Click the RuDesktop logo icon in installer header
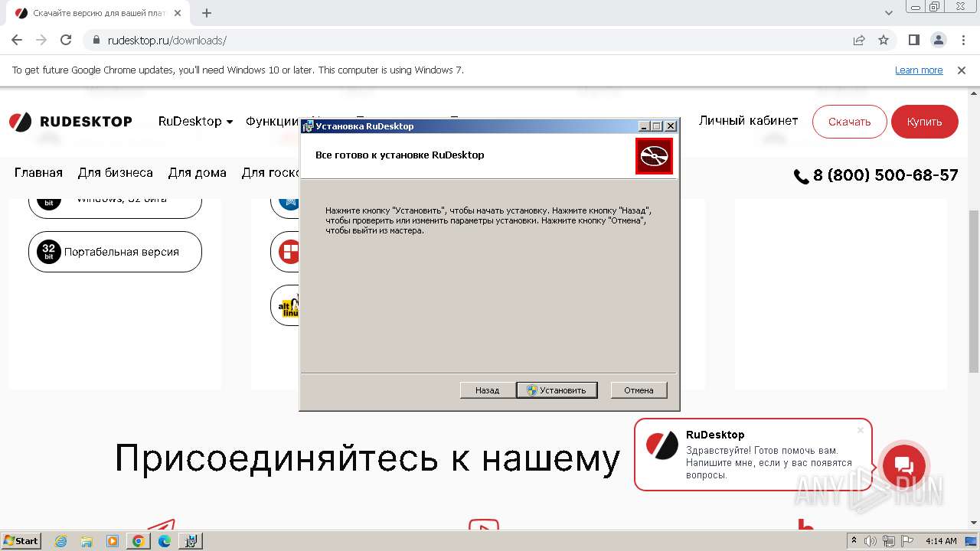 click(654, 156)
